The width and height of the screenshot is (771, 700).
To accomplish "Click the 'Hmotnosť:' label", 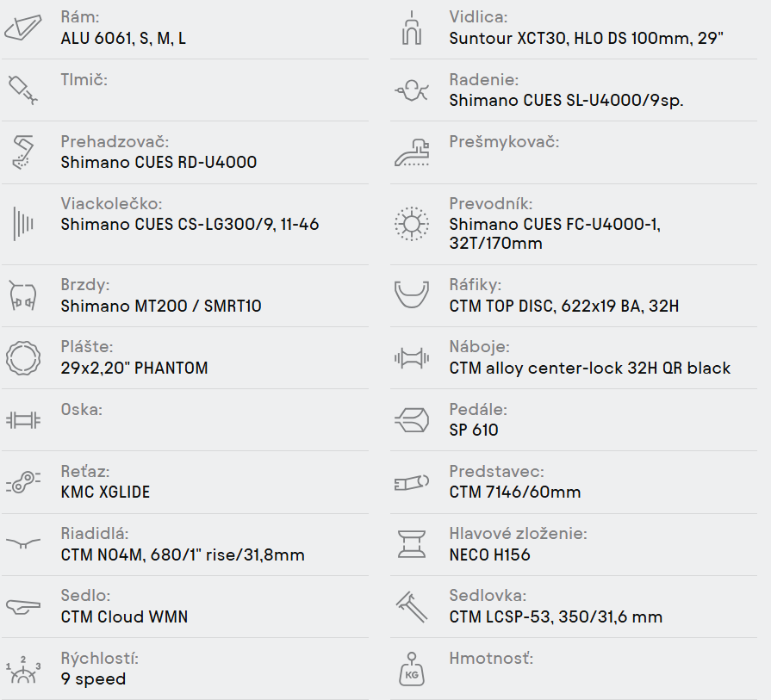I will [x=491, y=658].
